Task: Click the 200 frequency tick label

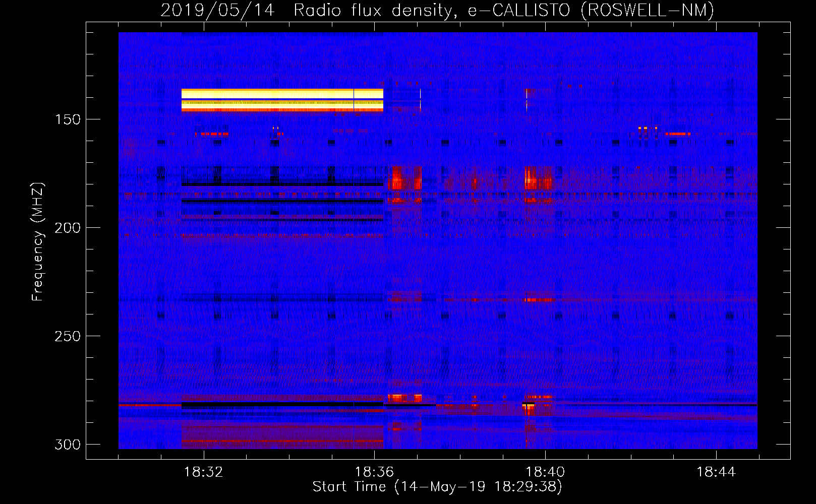Action: click(x=67, y=228)
